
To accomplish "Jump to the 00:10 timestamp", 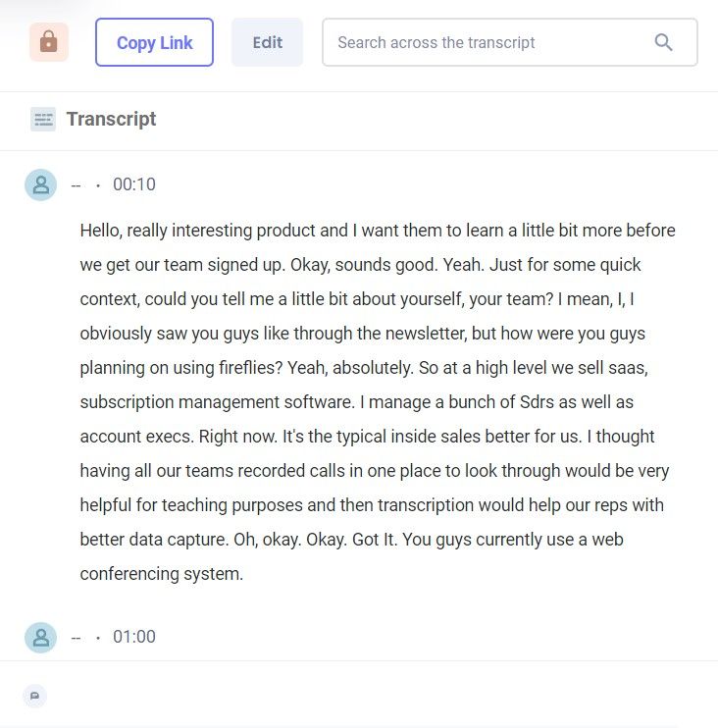I will coord(134,184).
